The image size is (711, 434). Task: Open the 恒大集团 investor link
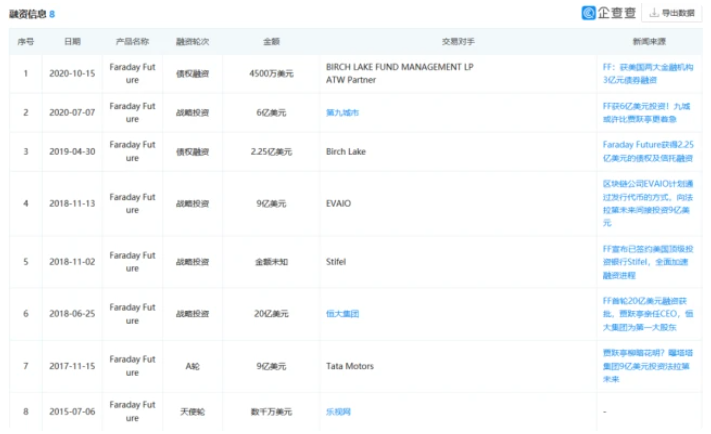342,313
